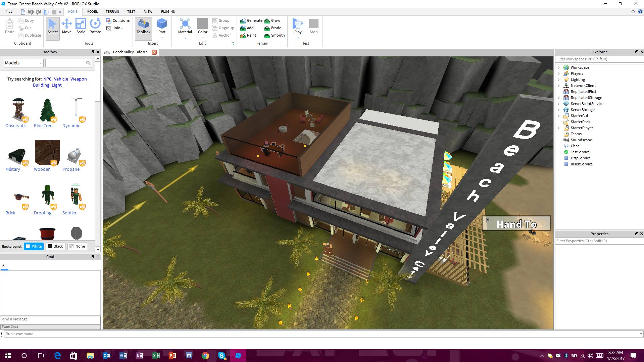Image resolution: width=644 pixels, height=362 pixels.
Task: Click the Group button
Action: [x=221, y=20]
